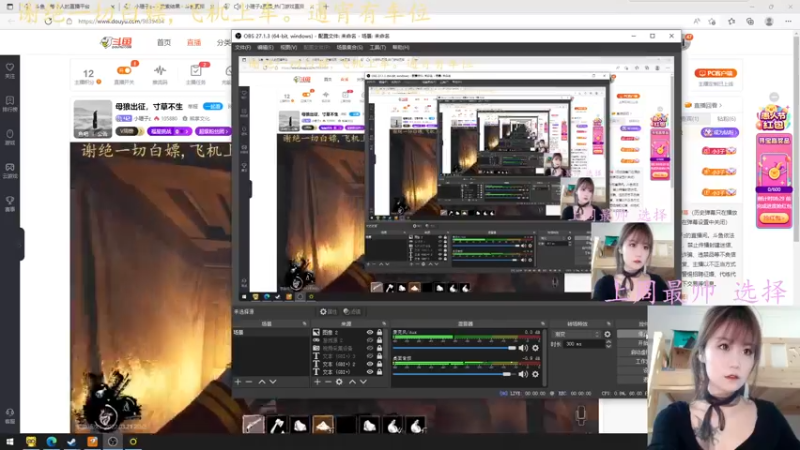
Task: Click the 推流码 waveform icon on Douyu
Action: click(160, 70)
